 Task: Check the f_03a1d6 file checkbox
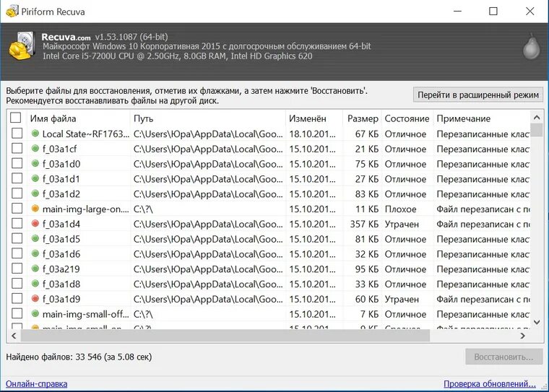click(x=17, y=253)
